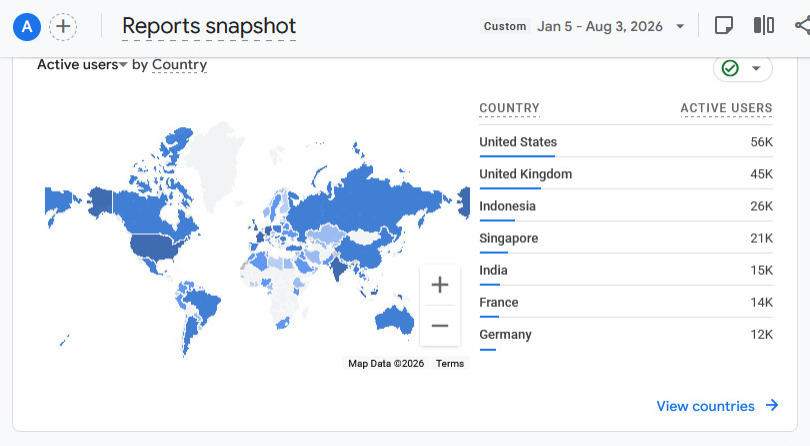Open the date range dropdown arrow
The width and height of the screenshot is (810, 446).
[x=680, y=26]
